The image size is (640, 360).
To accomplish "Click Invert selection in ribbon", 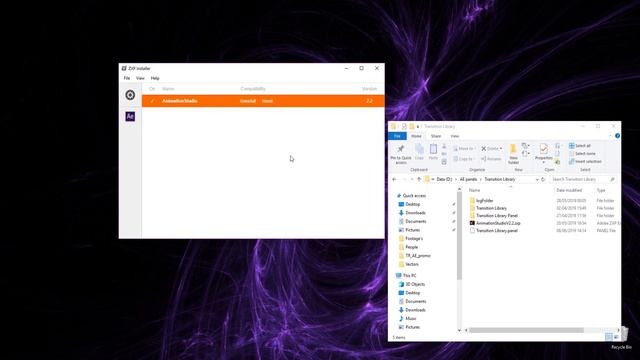I will [x=585, y=162].
